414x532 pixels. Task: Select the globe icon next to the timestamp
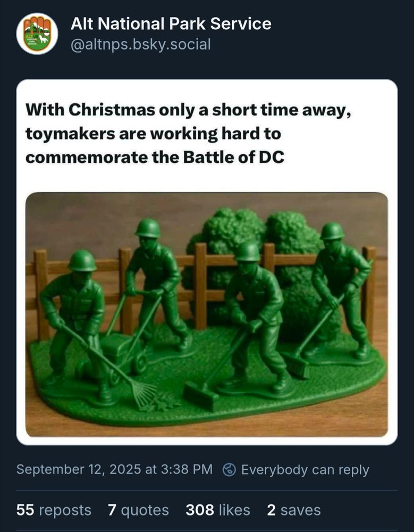pos(229,469)
